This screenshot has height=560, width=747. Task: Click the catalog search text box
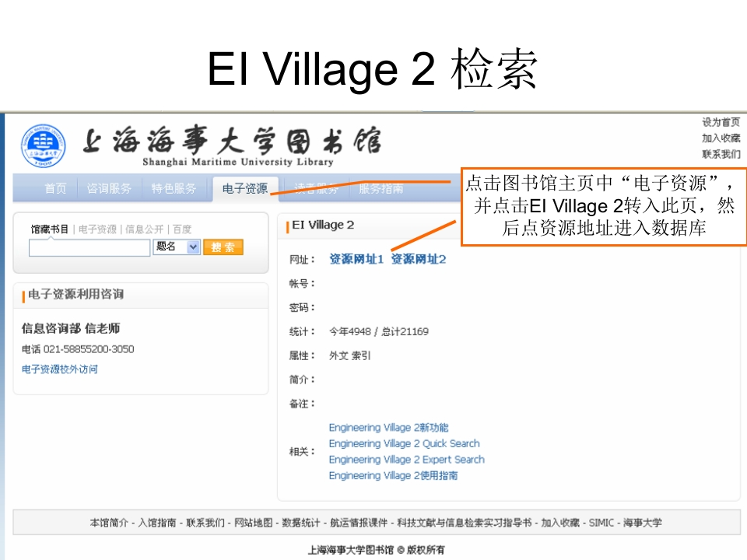point(89,247)
